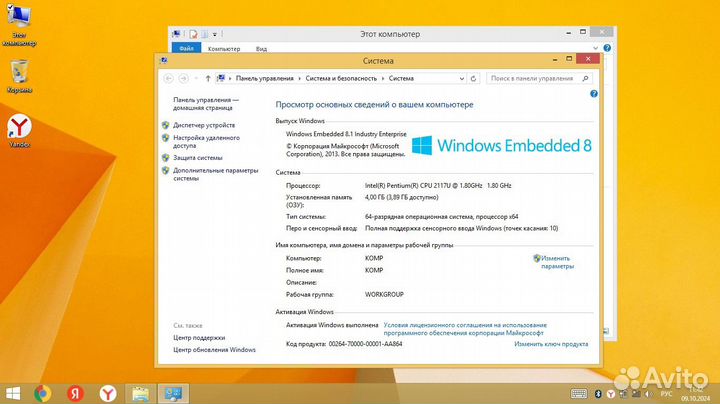Open address bar history dropdown
This screenshot has height=404, width=720.
[x=461, y=79]
